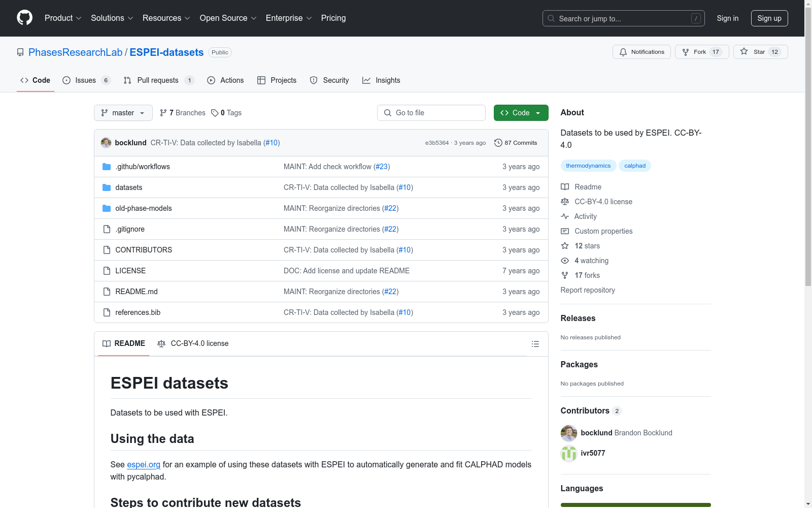Click the search magnifier icon in header

click(x=551, y=18)
